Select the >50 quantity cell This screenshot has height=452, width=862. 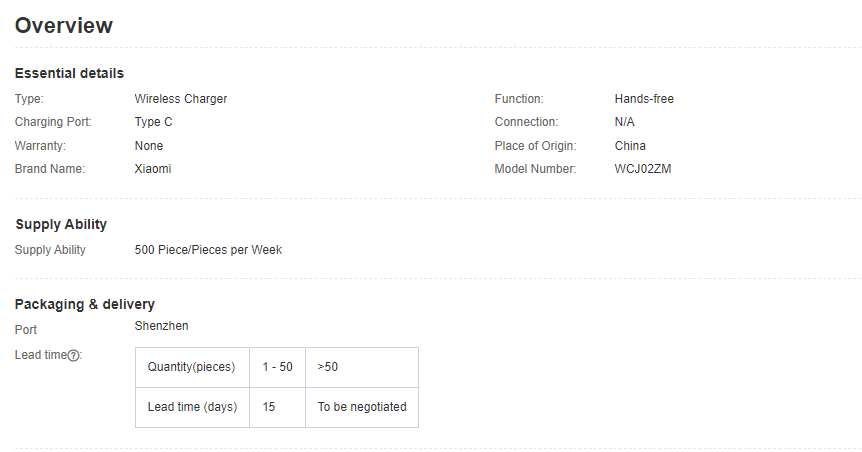click(362, 367)
